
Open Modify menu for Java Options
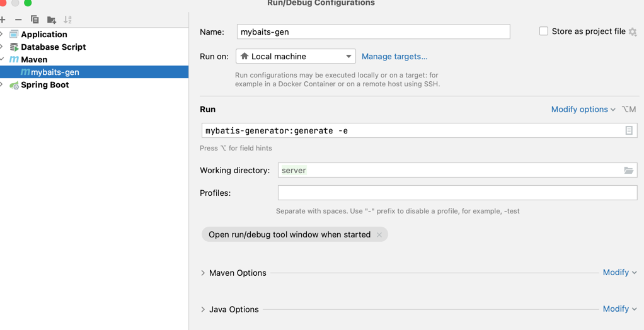[620, 309]
